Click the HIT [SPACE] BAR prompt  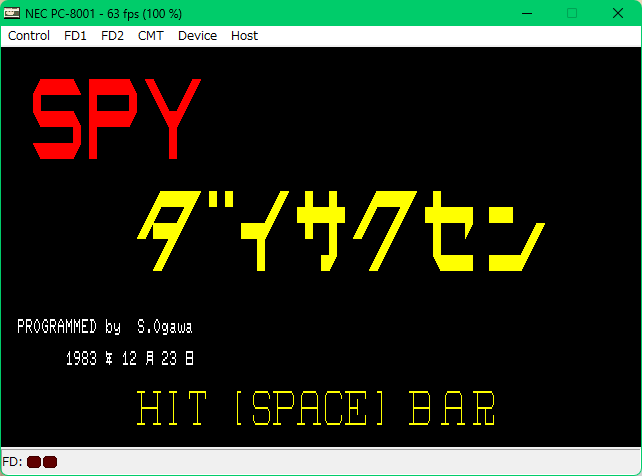click(x=315, y=408)
